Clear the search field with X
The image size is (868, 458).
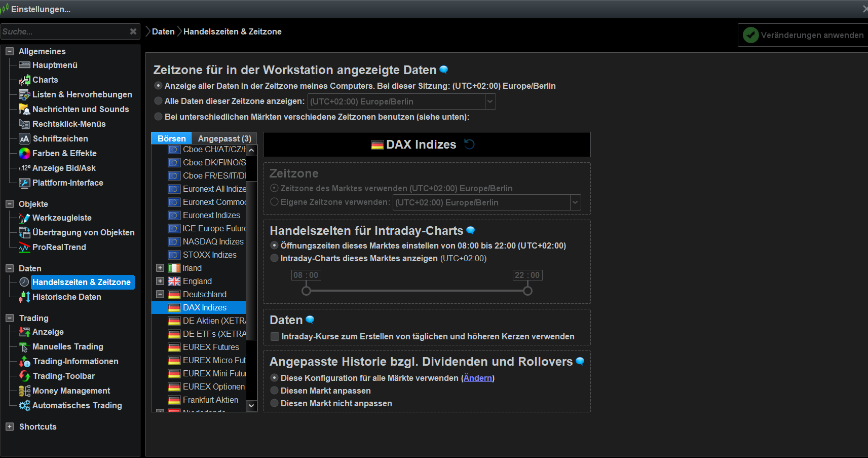(133, 31)
